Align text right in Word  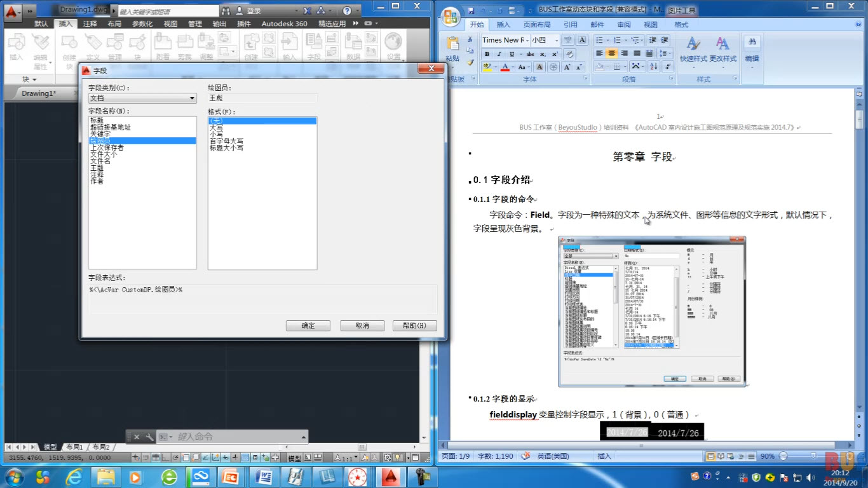pyautogui.click(x=624, y=53)
